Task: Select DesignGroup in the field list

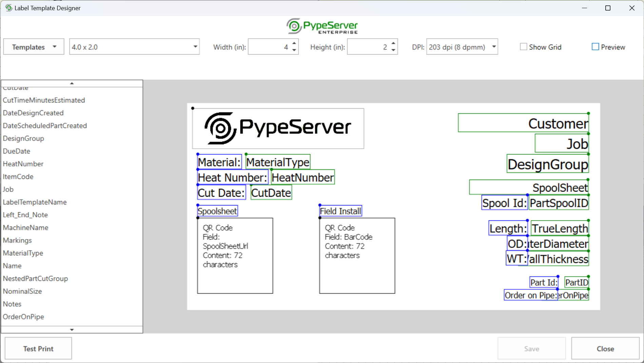Action: point(24,139)
